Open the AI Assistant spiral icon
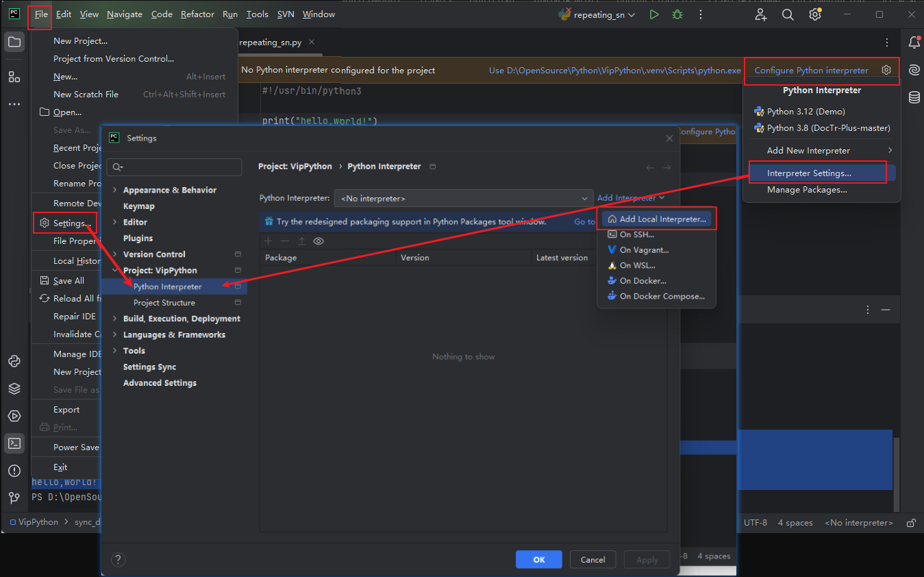The height and width of the screenshot is (577, 924). [x=914, y=70]
